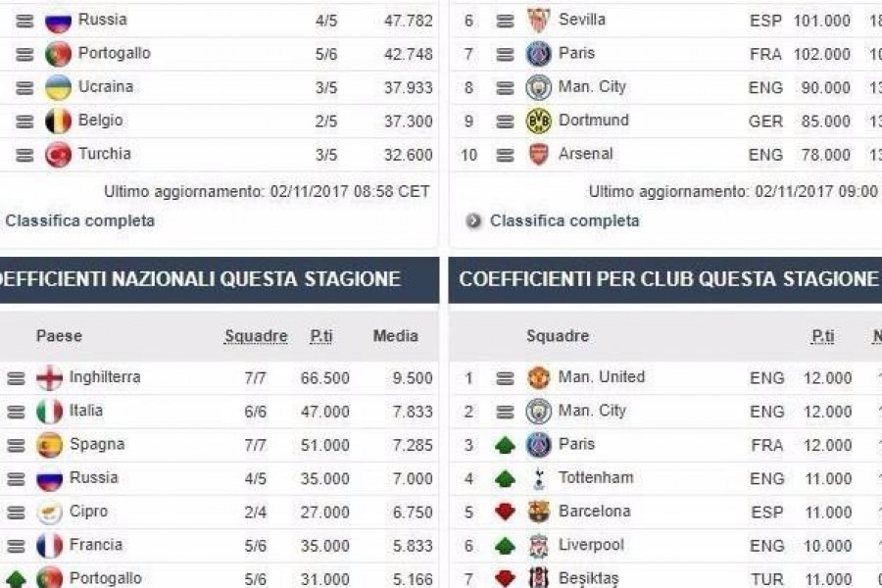This screenshot has width=882, height=588.
Task: Click the Turchia flag icon
Action: (x=58, y=155)
